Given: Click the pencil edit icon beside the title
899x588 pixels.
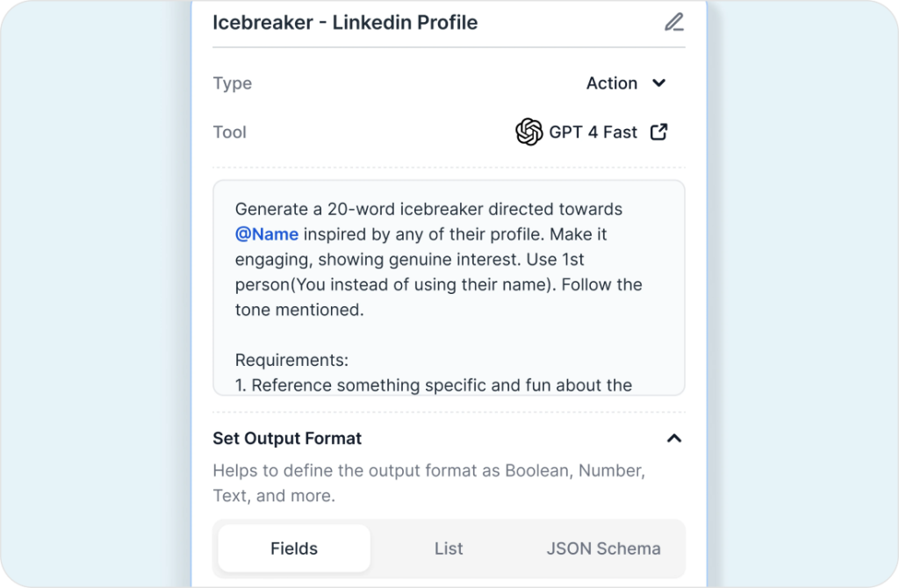Looking at the screenshot, I should (673, 23).
